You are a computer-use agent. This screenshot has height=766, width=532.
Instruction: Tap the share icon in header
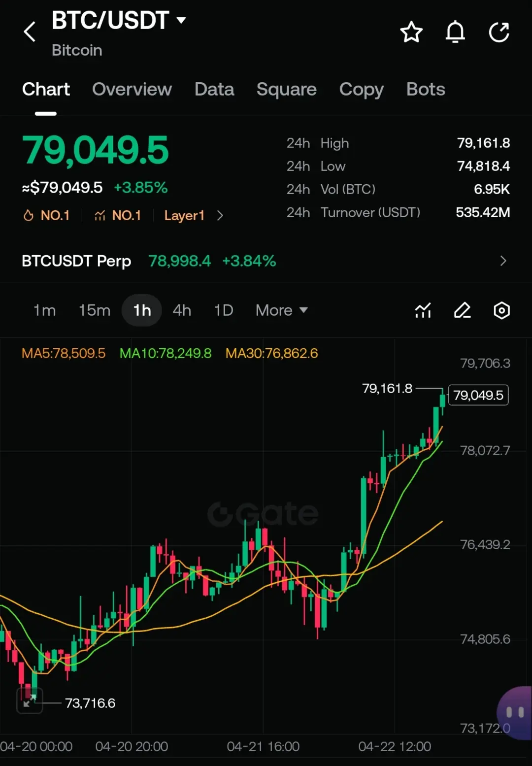(499, 33)
